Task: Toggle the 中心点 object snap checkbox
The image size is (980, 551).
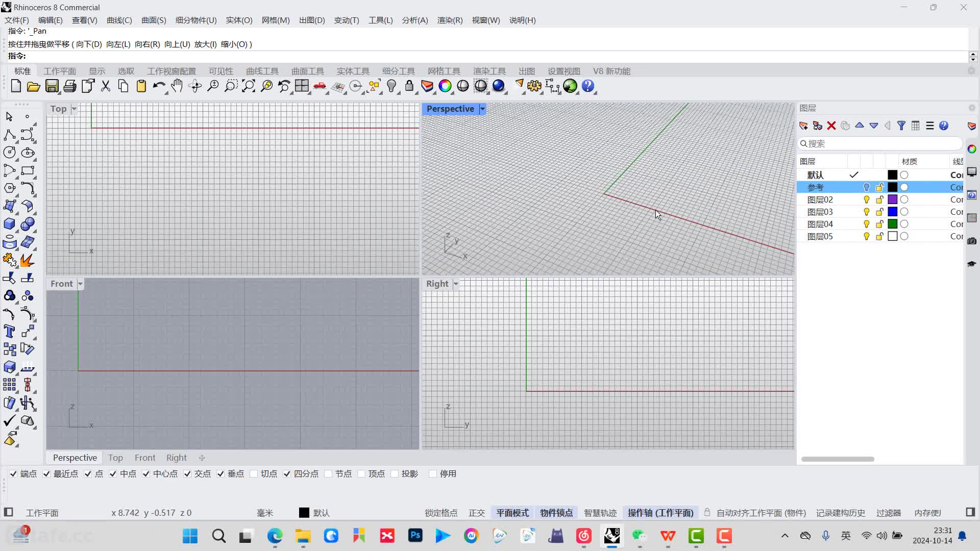Action: click(146, 474)
